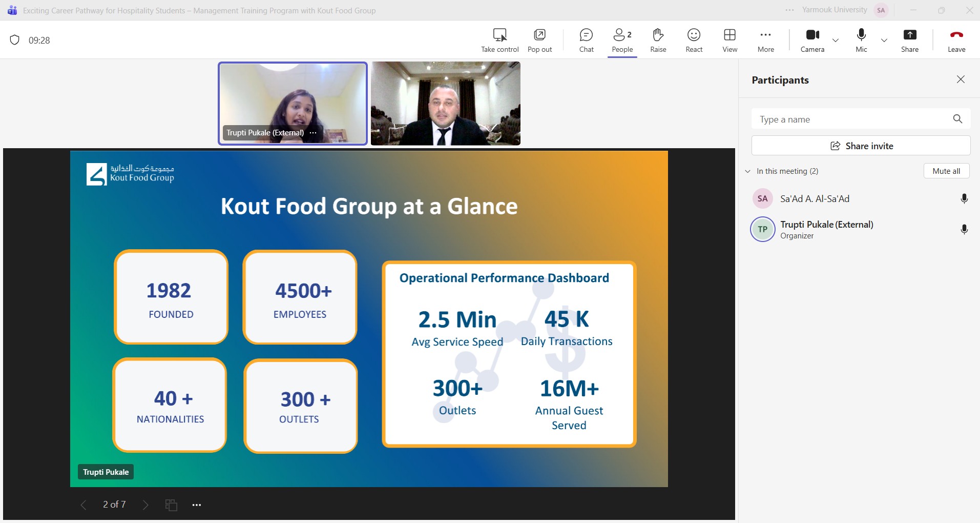980x523 pixels.
Task: Click the Share invite button
Action: 861,146
